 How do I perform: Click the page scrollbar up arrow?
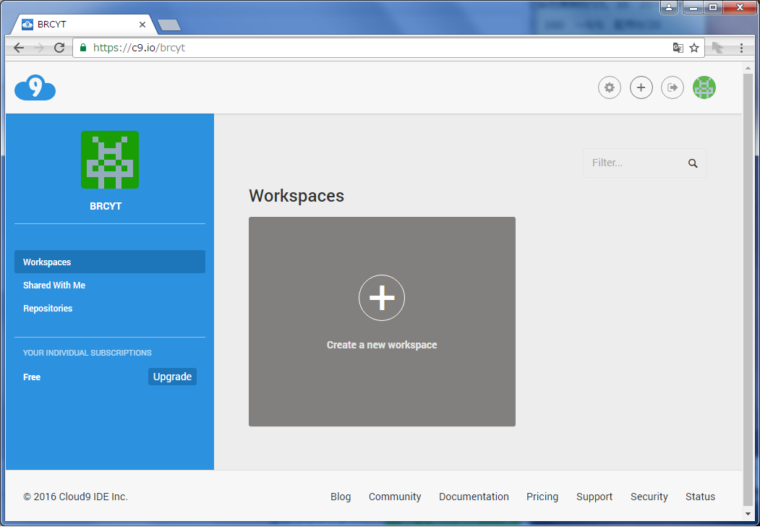pyautogui.click(x=748, y=68)
